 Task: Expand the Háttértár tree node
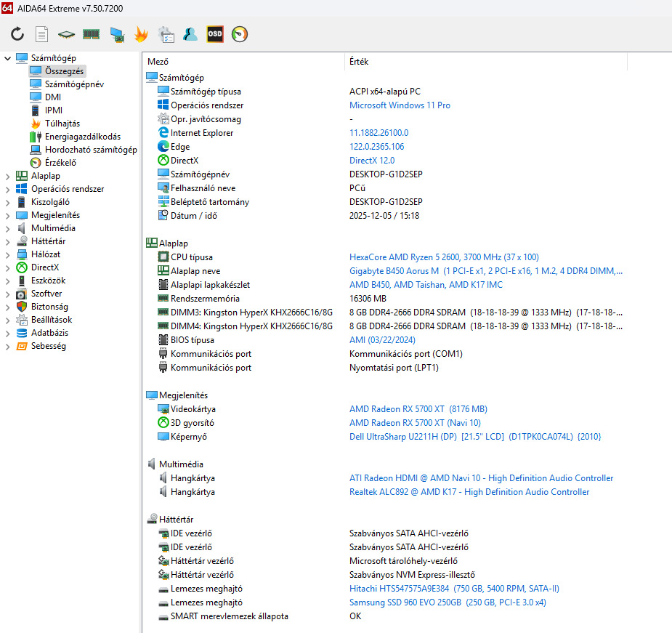click(x=7, y=242)
